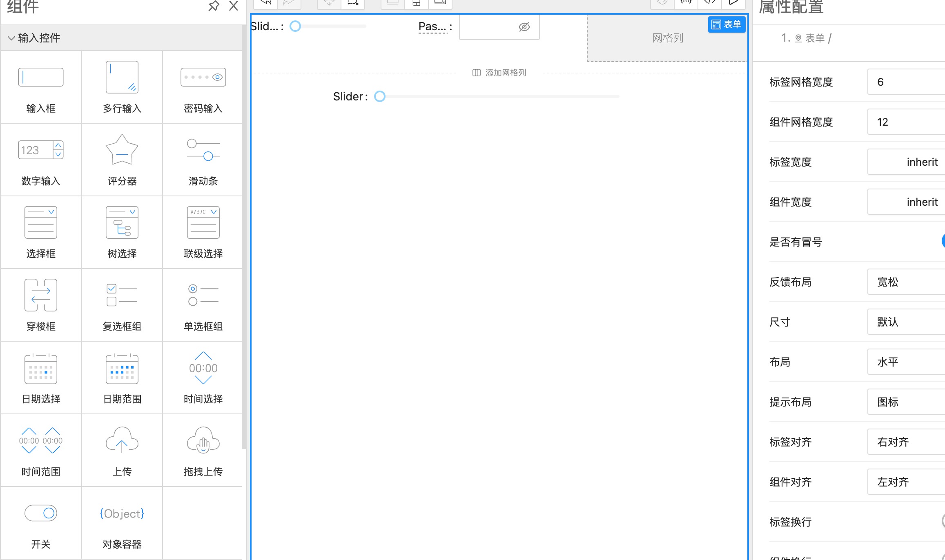Viewport: 945px width, 560px height.
Task: Select the 密码输入 password component
Action: point(203,87)
